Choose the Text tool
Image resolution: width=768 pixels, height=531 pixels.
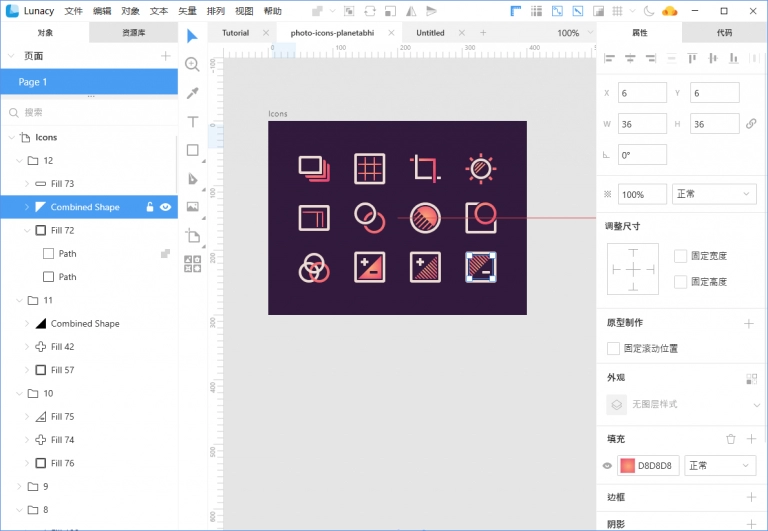192,121
